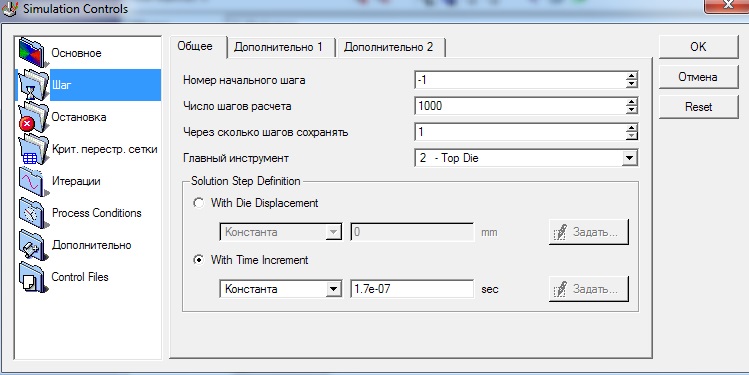Click the time increment field showing 1.7e-07
The image size is (749, 375).
[412, 289]
